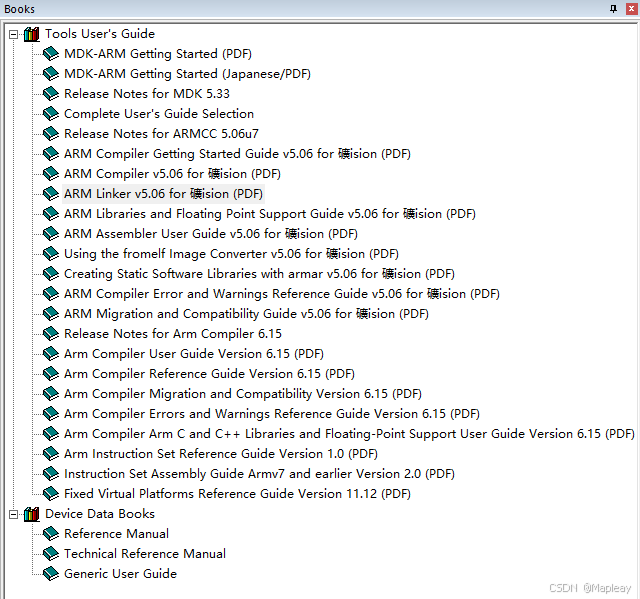The width and height of the screenshot is (640, 599).
Task: Open the Reference Manual entry
Action: click(116, 534)
